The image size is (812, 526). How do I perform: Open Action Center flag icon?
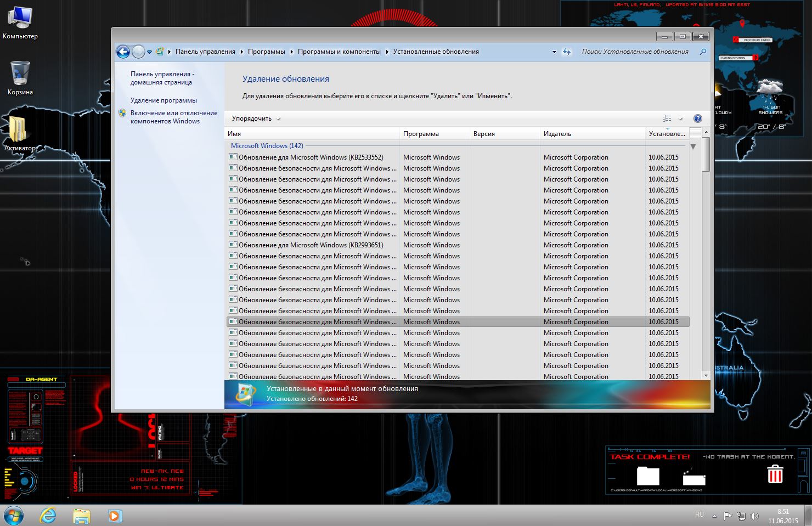728,516
